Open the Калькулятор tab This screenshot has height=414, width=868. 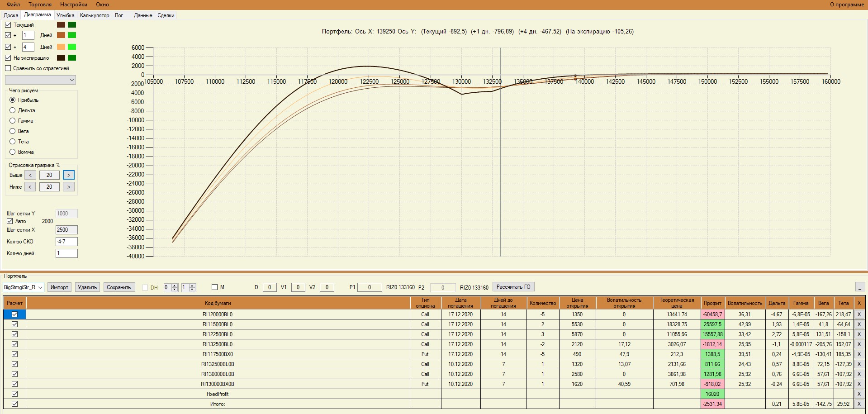pyautogui.click(x=95, y=15)
